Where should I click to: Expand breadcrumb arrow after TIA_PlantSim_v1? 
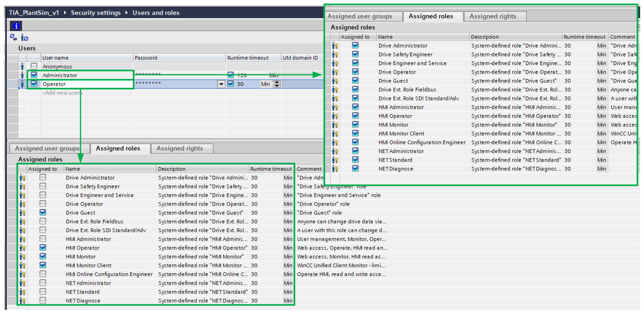click(x=65, y=12)
